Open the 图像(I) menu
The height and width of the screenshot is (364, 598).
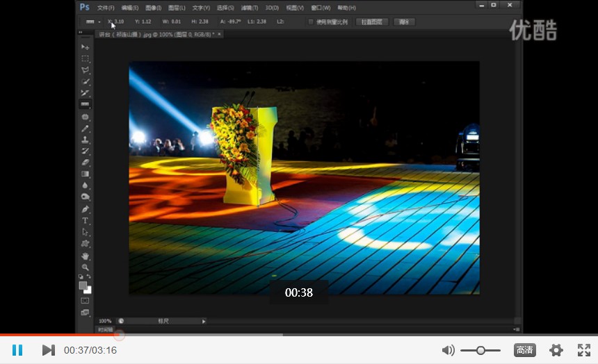coord(153,8)
